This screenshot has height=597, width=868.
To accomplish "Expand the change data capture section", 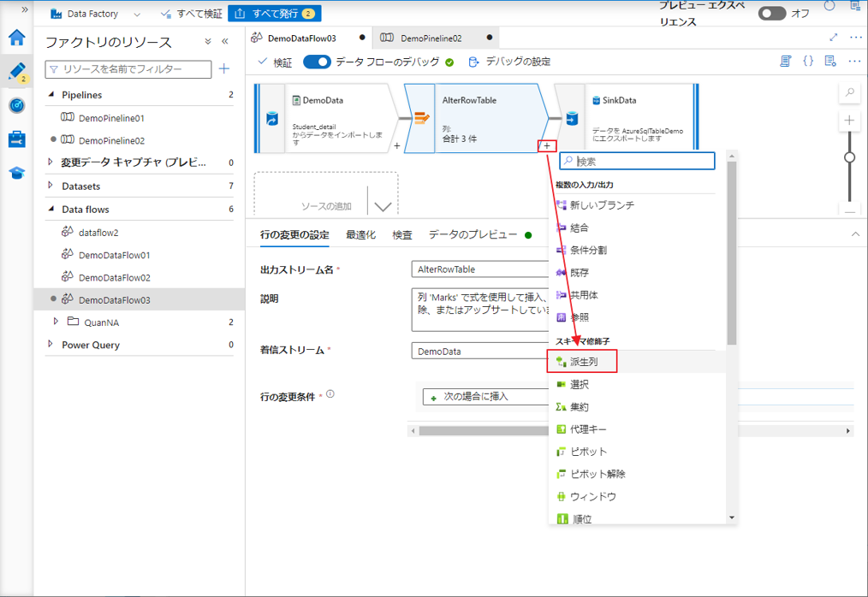I will tap(51, 163).
